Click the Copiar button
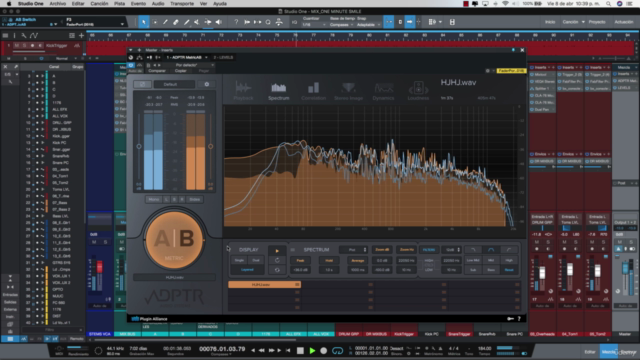 pyautogui.click(x=180, y=71)
